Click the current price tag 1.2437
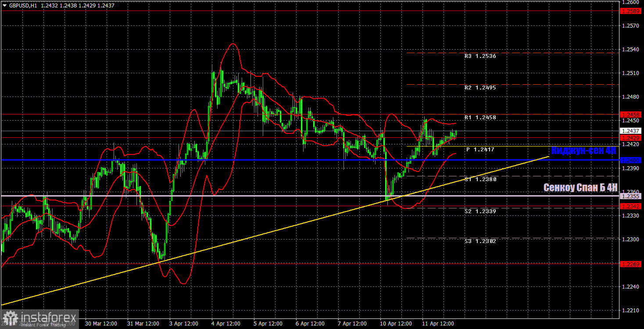This screenshot has width=644, height=329. pyautogui.click(x=631, y=131)
